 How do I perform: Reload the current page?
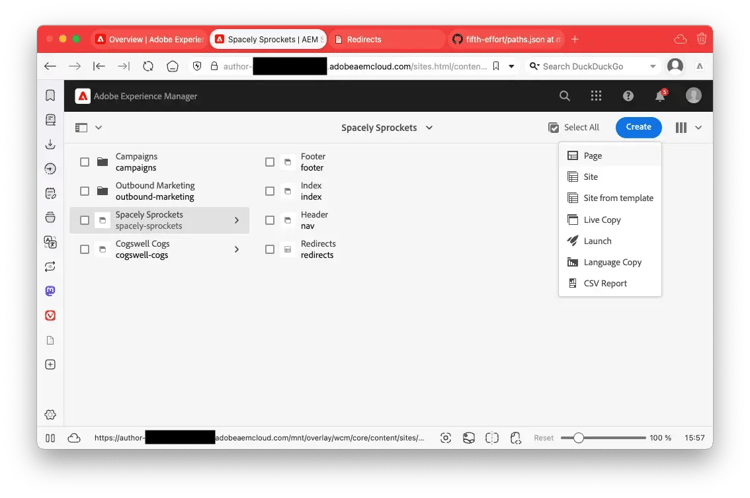[148, 66]
